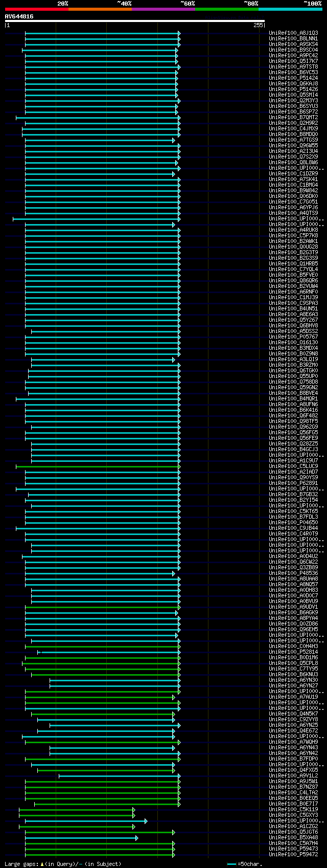Select hit label UniRef100_O16130

(293, 343)
